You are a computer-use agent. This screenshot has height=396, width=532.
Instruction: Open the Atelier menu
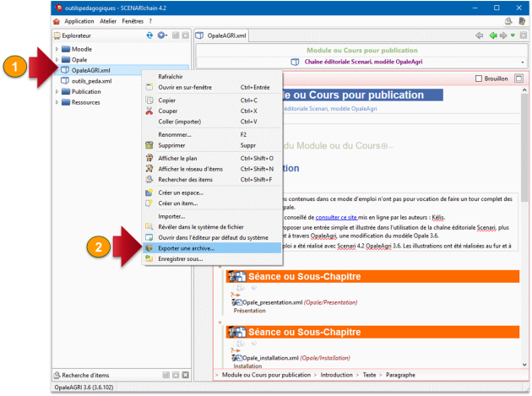(x=108, y=21)
